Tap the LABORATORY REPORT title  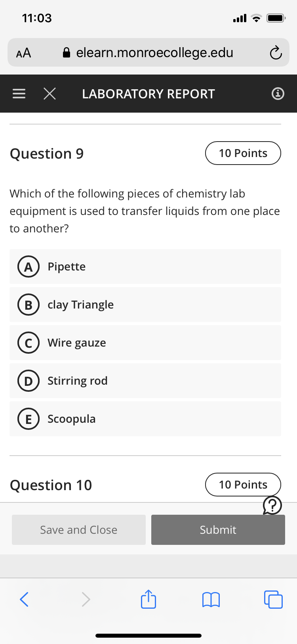coord(148,94)
